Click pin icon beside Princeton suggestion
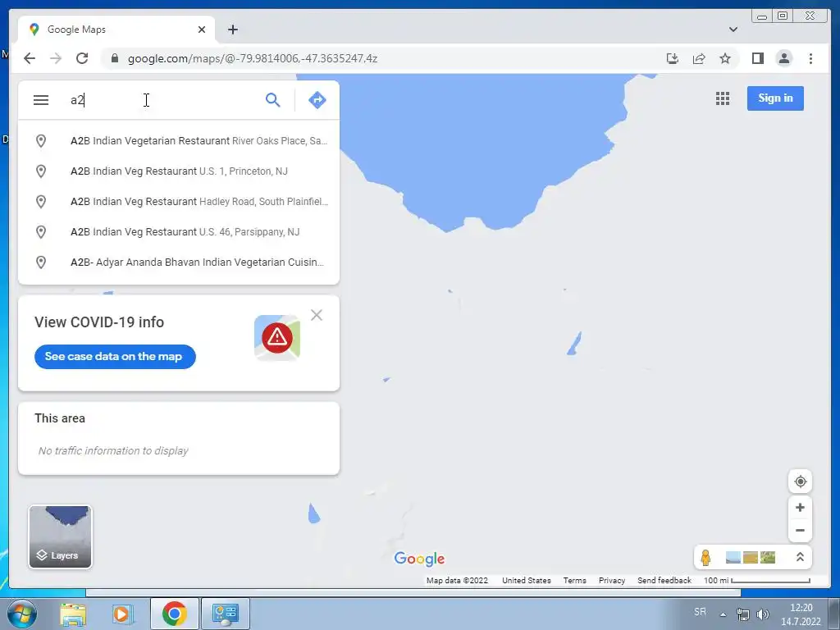Screen dimensions: 840x630 tap(41, 171)
